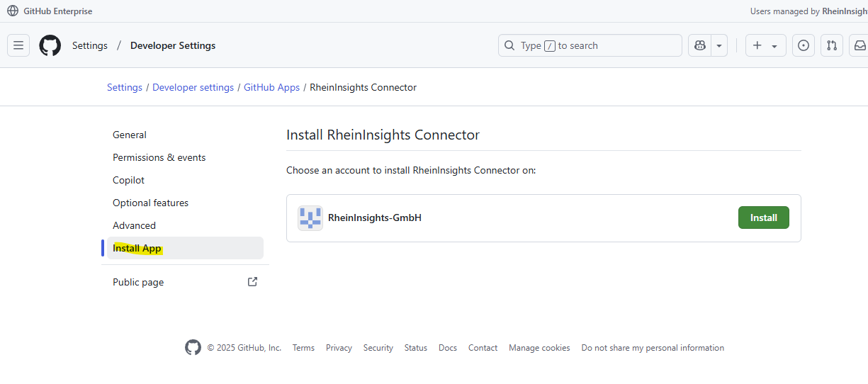
Task: Click the Users managed by RheinInsights text
Action: 809,11
